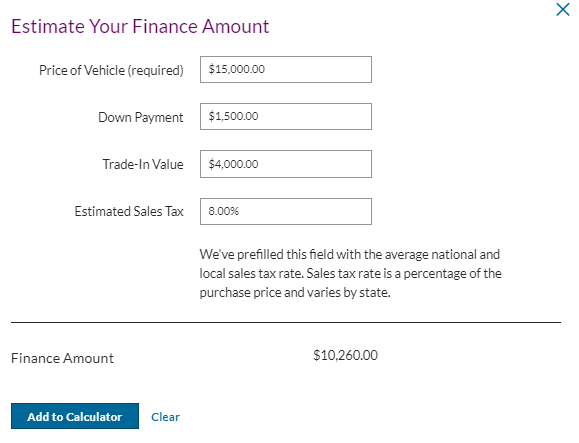Click the "Estimated Sales Tax" field label
The image size is (579, 443).
coord(129,212)
